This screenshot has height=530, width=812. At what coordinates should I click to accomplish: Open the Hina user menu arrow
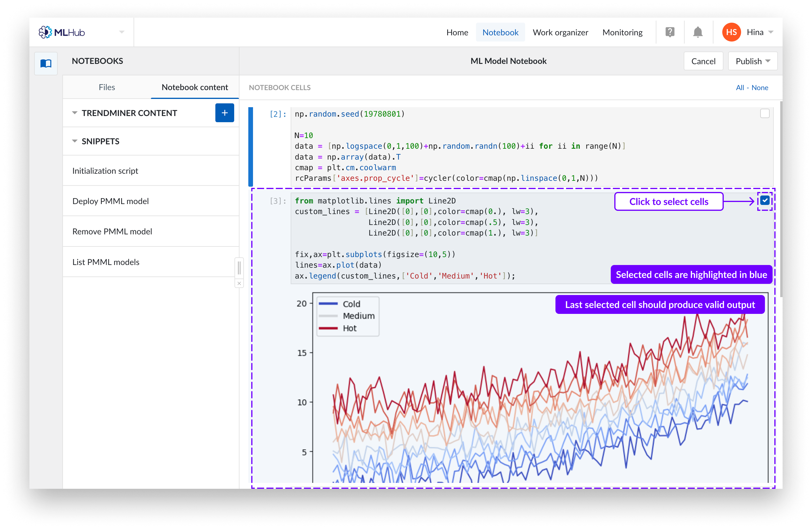tap(771, 32)
